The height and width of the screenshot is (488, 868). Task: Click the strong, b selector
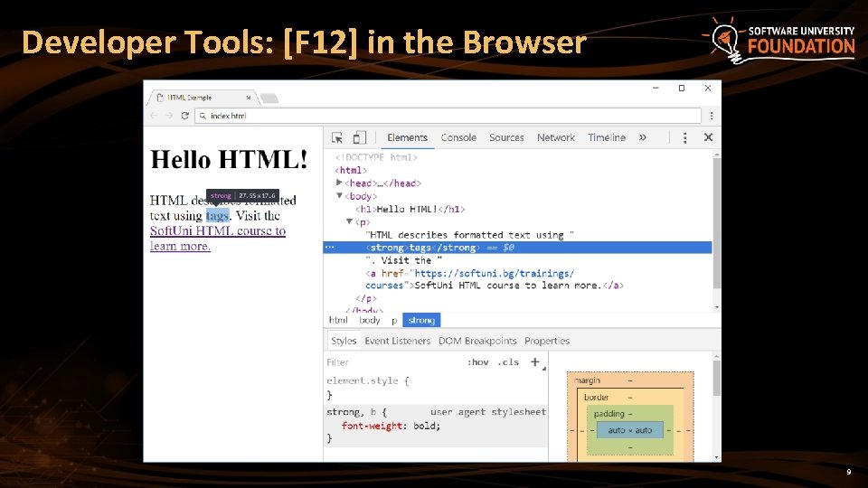click(352, 412)
